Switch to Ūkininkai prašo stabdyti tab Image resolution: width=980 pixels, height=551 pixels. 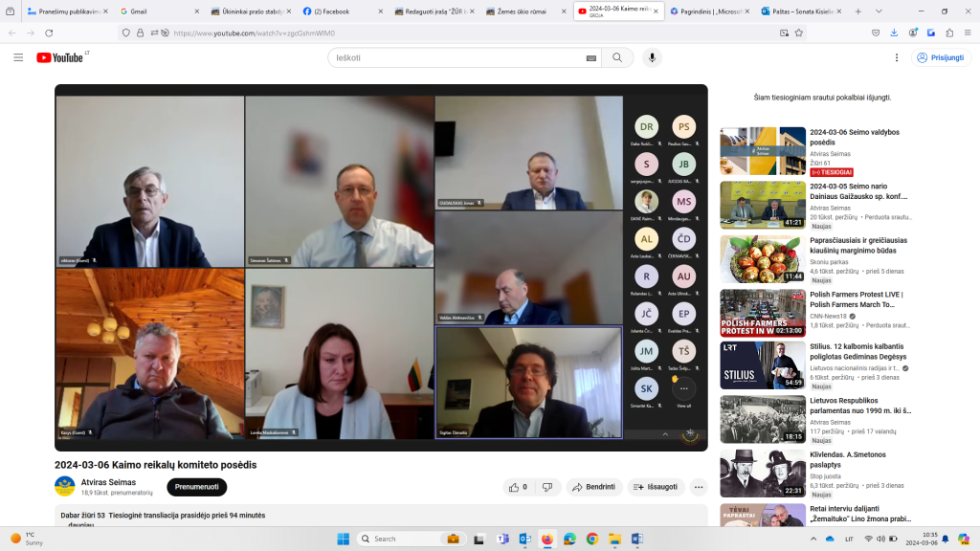point(249,11)
